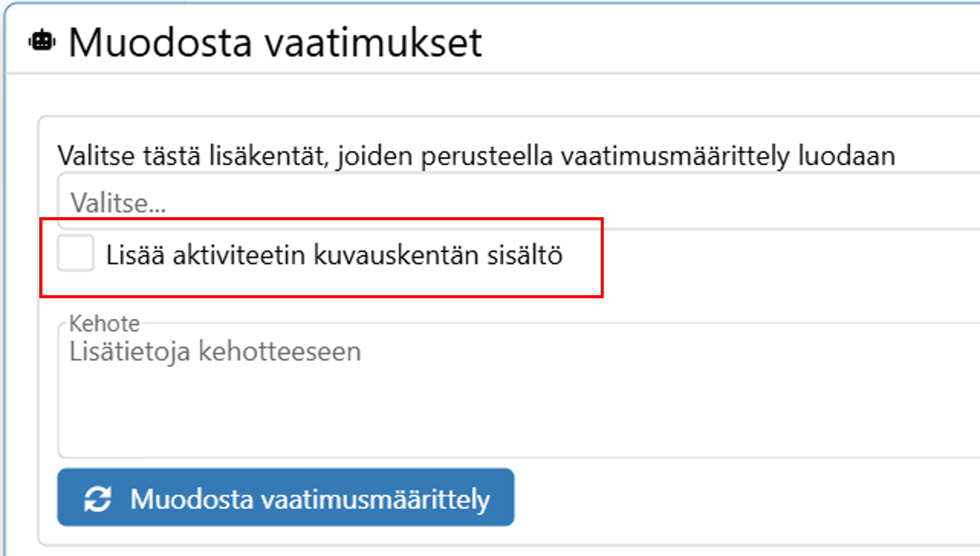Click the word sisältö in the checkbox label
The width and height of the screenshot is (980, 556).
[524, 255]
